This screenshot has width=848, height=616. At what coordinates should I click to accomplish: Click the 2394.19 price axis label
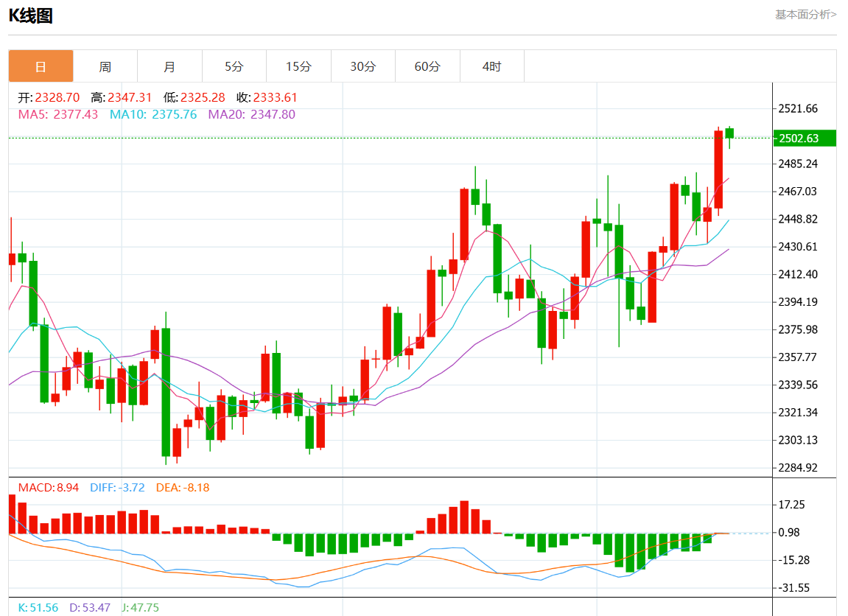[798, 302]
